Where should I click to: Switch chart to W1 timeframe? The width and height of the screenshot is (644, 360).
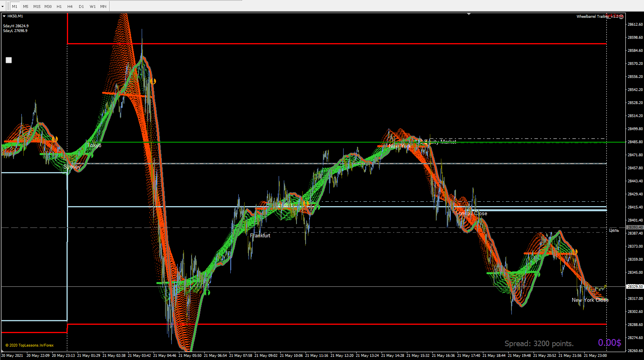pyautogui.click(x=92, y=6)
